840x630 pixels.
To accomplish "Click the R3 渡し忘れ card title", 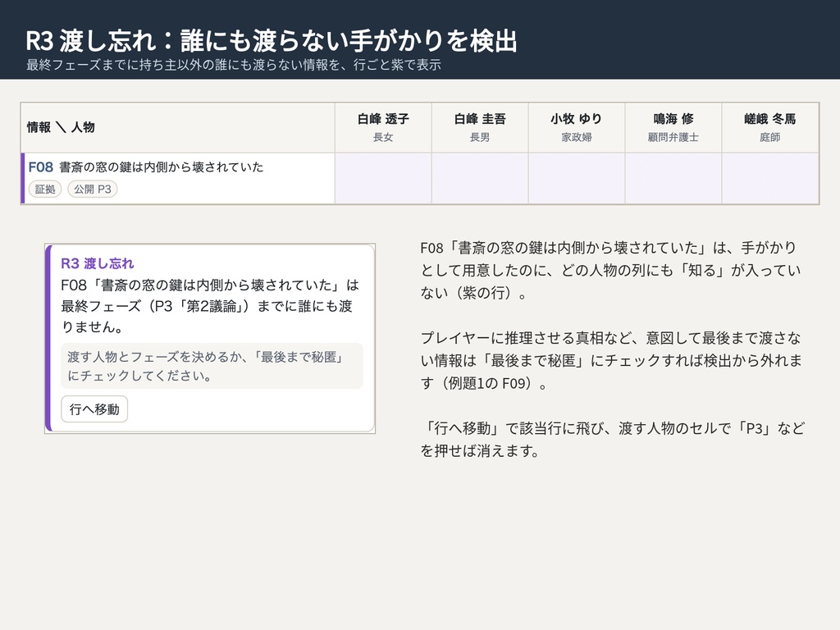I will [98, 263].
